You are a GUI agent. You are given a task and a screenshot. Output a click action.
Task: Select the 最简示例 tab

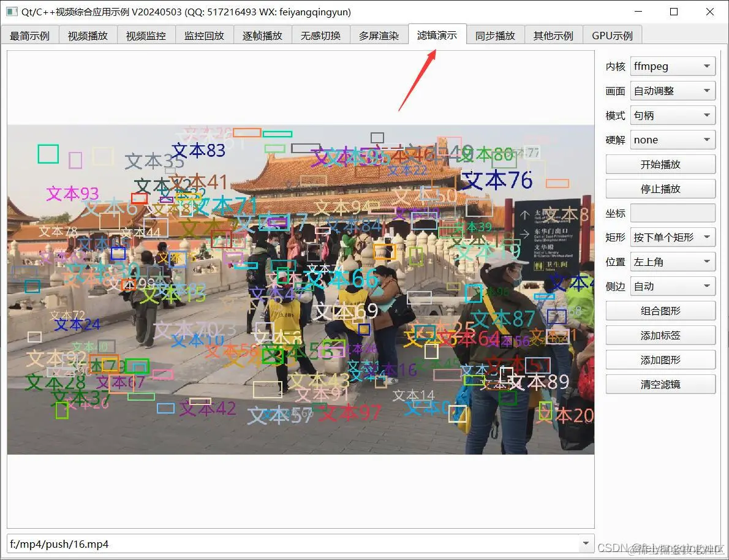click(x=31, y=35)
